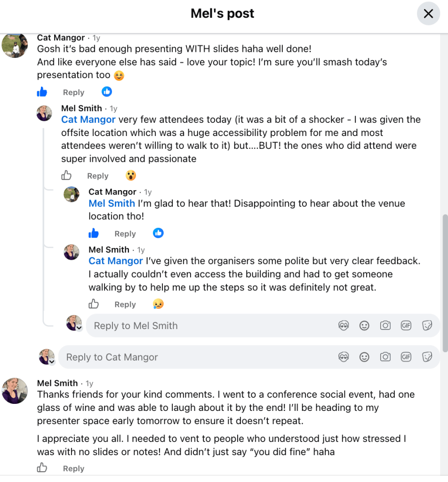Open Cat Mangor mention link in Mel's first reply
Viewport: 448px width, 482px height.
[x=88, y=119]
